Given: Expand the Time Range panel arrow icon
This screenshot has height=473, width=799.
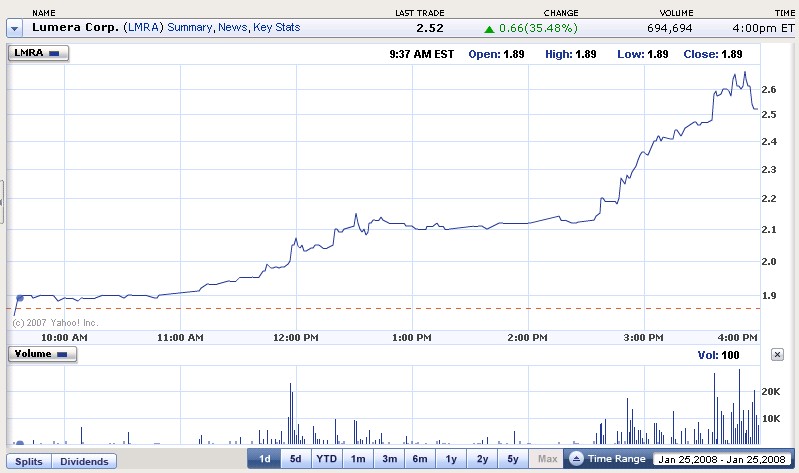Looking at the screenshot, I should (x=576, y=459).
